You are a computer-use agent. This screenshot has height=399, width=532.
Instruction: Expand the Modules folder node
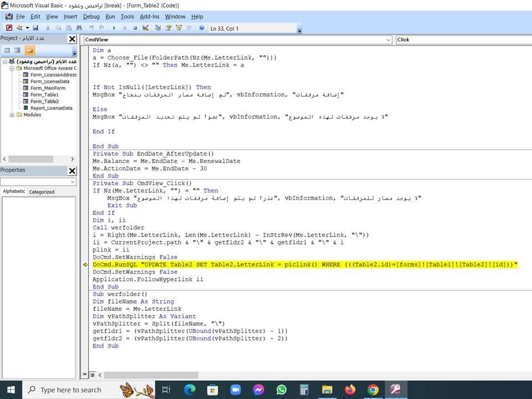point(12,115)
